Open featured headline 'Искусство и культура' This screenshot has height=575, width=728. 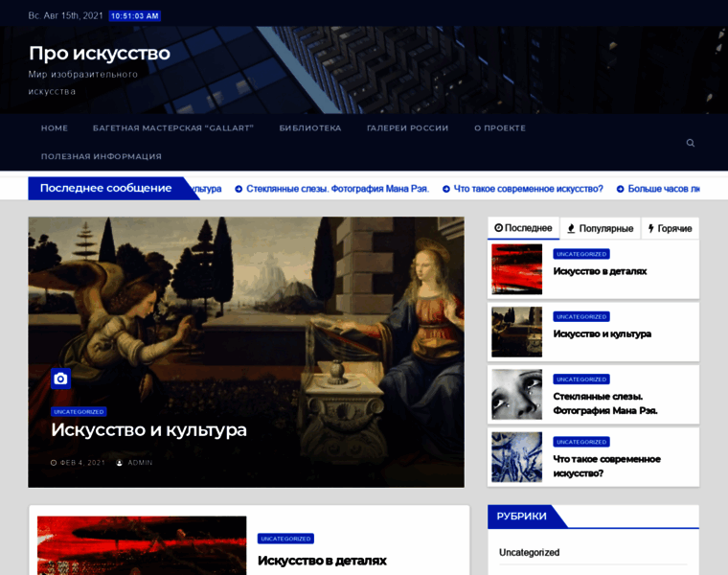(x=148, y=430)
